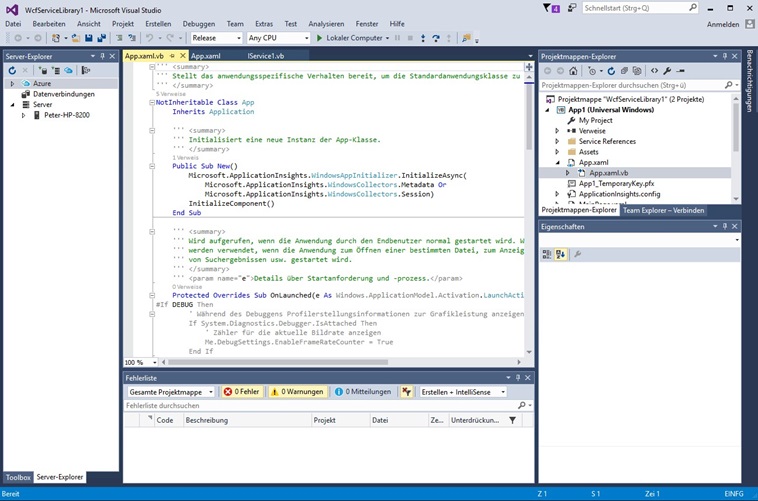Viewport: 758px width, 501px height.
Task: Switch to Team Explorer – Verbinden tab
Action: 664,211
